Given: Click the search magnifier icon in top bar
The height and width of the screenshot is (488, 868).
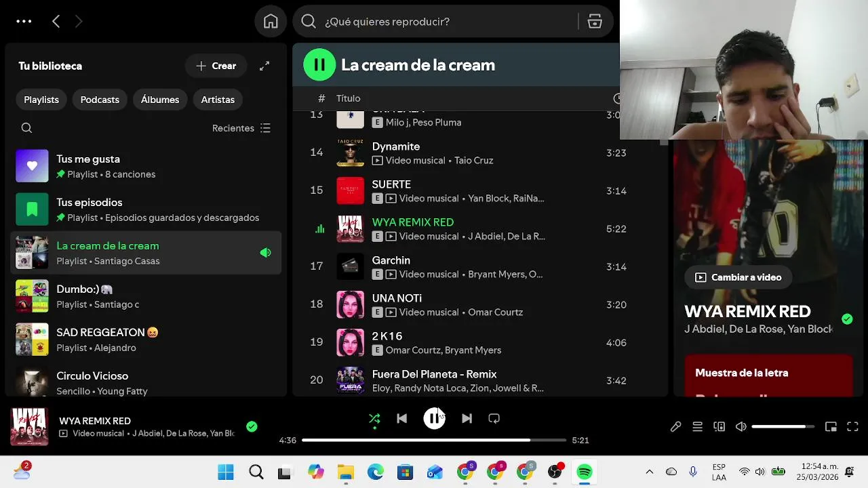Looking at the screenshot, I should (309, 22).
